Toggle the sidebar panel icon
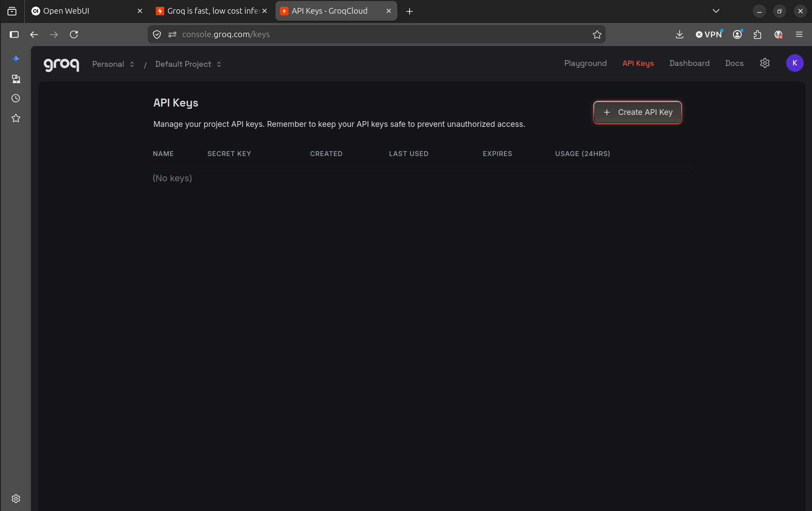This screenshot has height=511, width=812. [x=14, y=34]
